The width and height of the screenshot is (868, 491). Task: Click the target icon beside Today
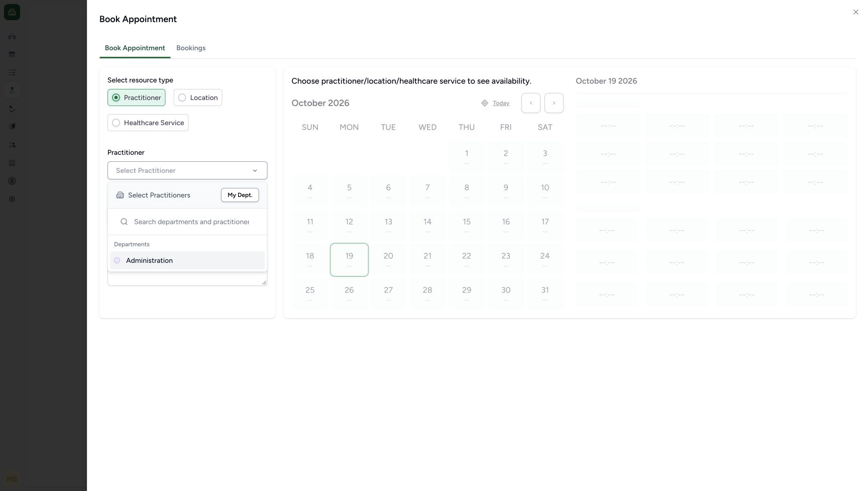pyautogui.click(x=485, y=103)
